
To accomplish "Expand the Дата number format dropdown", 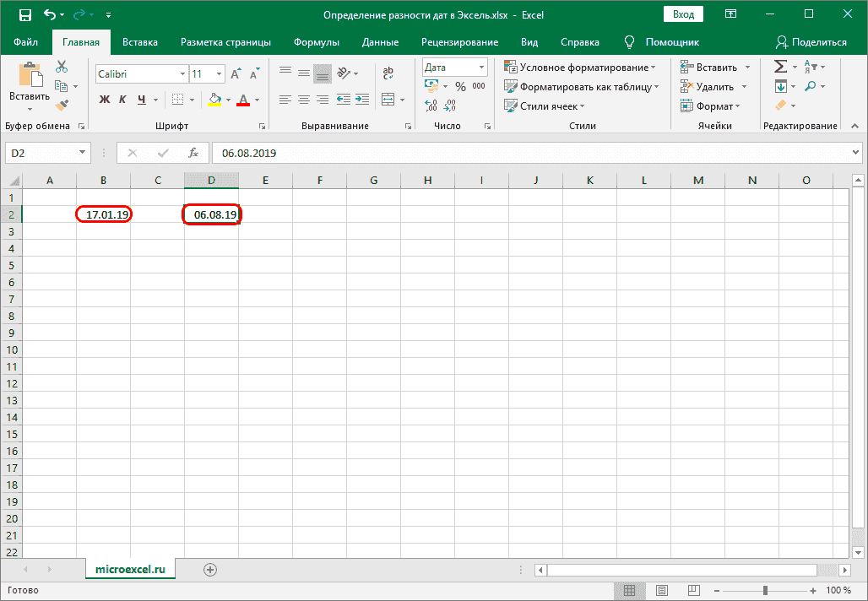I will pos(482,68).
